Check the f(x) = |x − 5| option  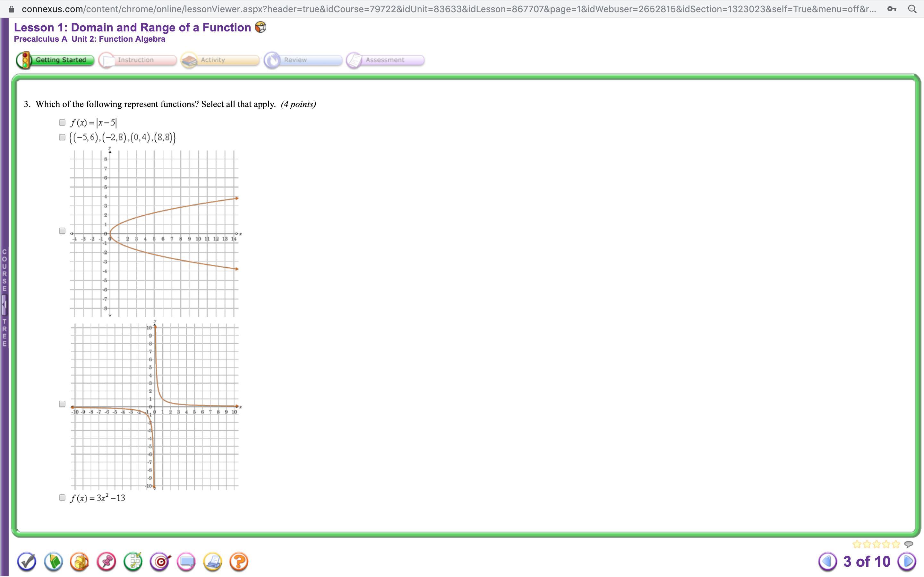click(x=62, y=122)
